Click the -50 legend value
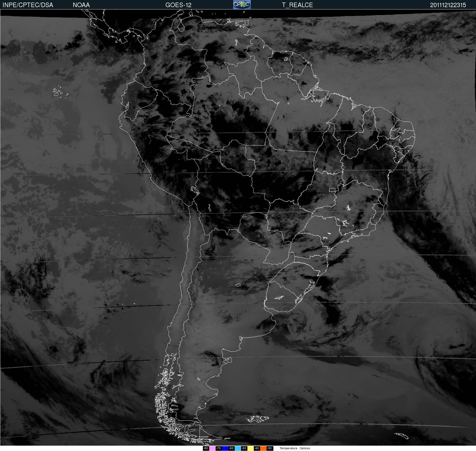 [x=244, y=448]
